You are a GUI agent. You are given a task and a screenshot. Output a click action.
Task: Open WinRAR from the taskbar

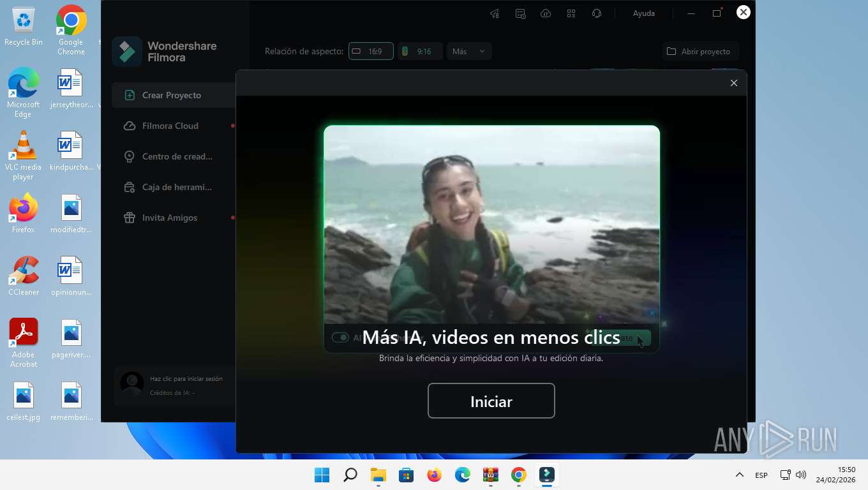491,475
